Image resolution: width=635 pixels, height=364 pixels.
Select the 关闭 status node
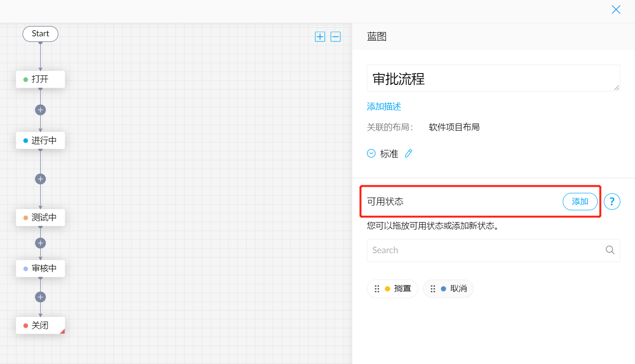click(41, 325)
